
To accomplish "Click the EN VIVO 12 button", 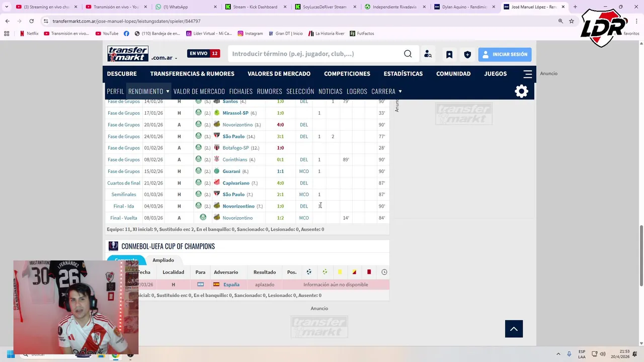I will (204, 53).
